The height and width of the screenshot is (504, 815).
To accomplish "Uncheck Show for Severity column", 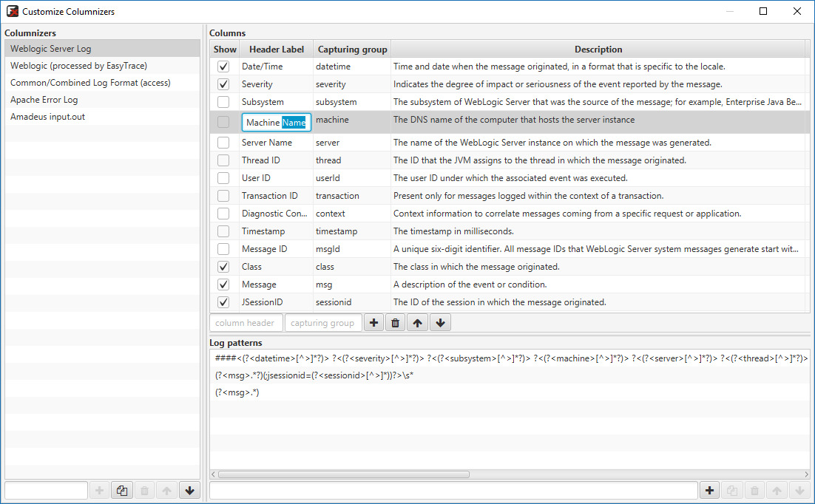I will pyautogui.click(x=223, y=84).
